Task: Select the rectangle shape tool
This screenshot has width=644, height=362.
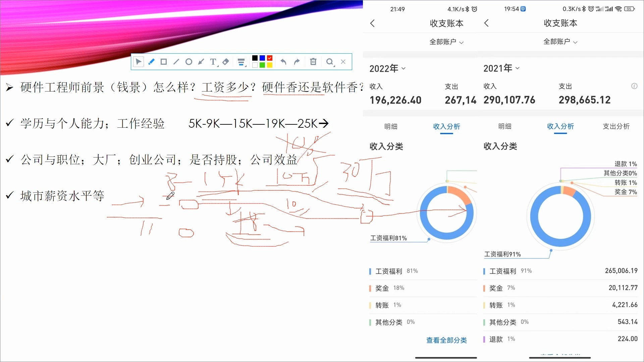Action: [x=163, y=62]
